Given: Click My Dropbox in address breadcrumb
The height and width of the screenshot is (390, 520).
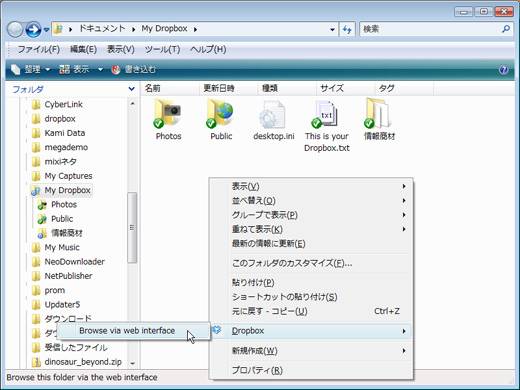Looking at the screenshot, I should tap(164, 29).
